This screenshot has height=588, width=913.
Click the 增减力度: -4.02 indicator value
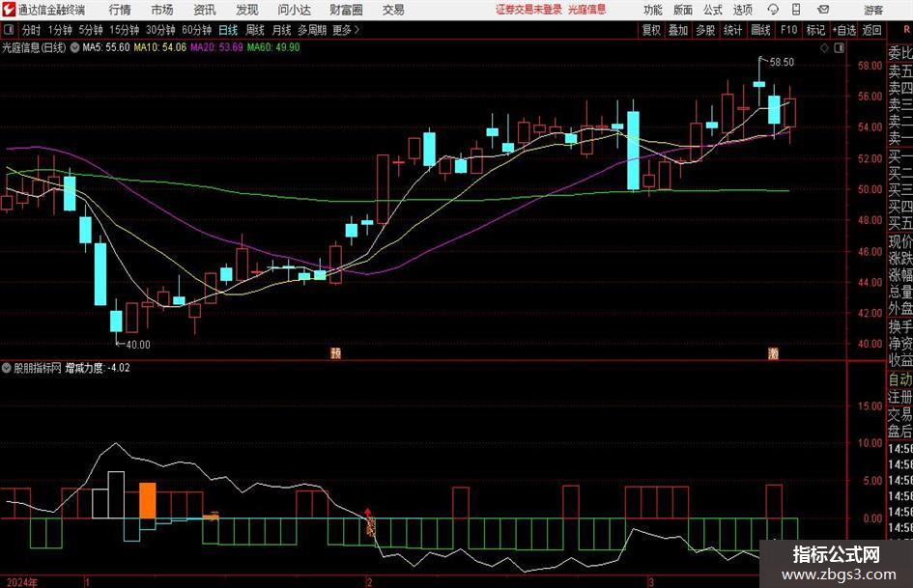tap(98, 368)
